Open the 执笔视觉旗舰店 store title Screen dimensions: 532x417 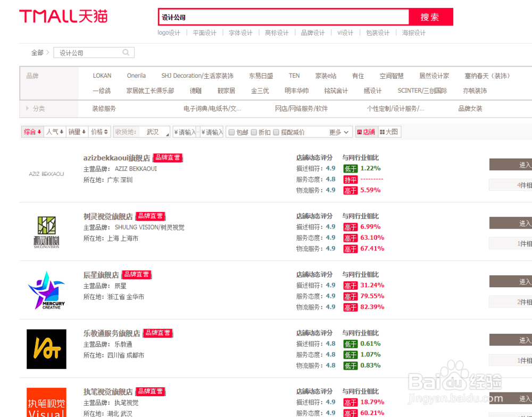[108, 391]
